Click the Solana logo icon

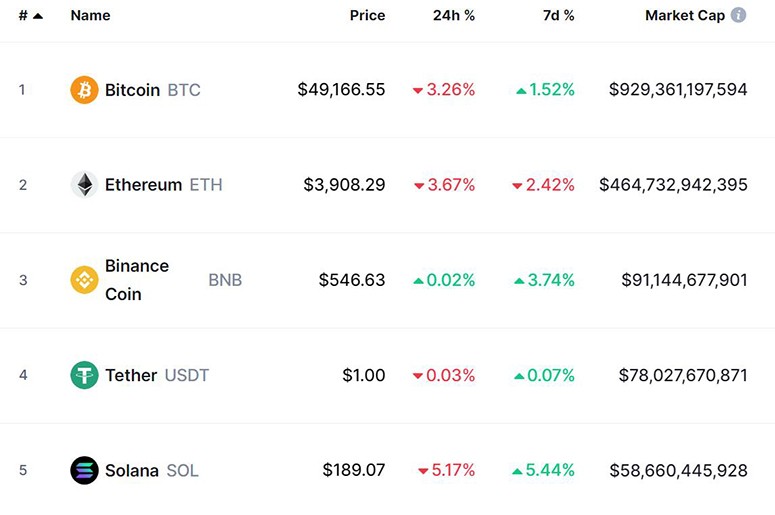(x=84, y=470)
